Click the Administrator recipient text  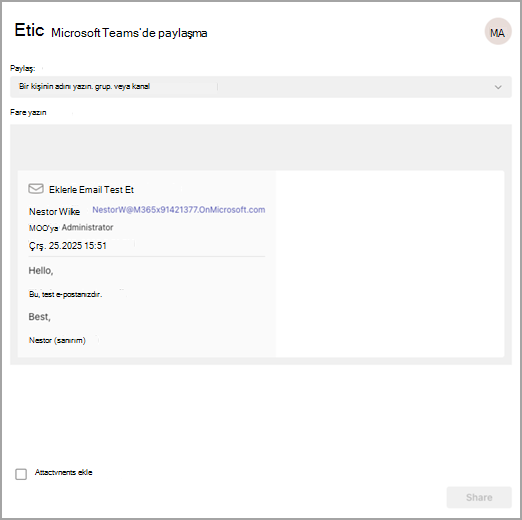(x=87, y=227)
